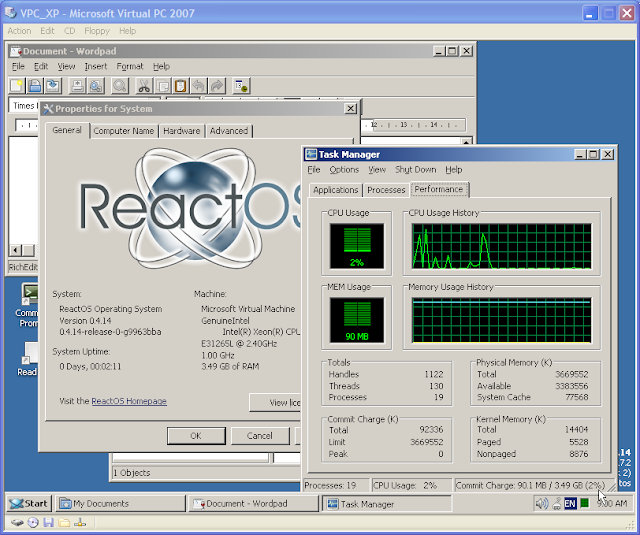Click the Find magnifier icon in Wordpad
The height and width of the screenshot is (535, 640).
(x=120, y=86)
